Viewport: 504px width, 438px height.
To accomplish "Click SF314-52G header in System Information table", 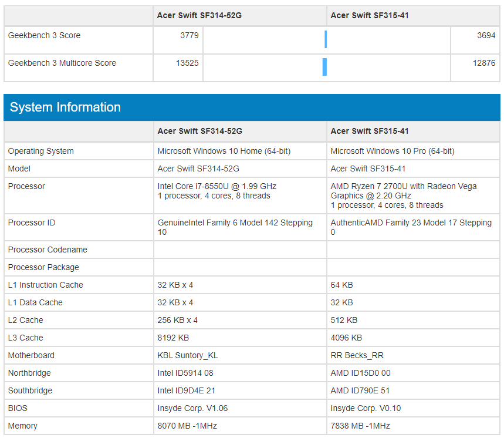I will 199,131.
